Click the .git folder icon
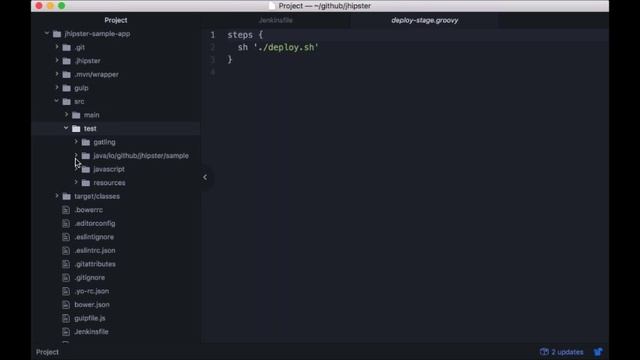 click(x=67, y=47)
